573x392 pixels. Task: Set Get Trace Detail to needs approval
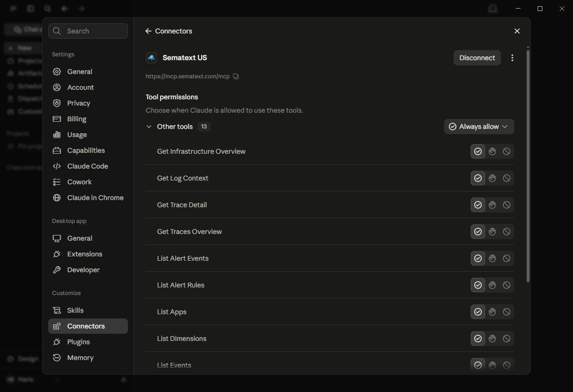pyautogui.click(x=492, y=205)
